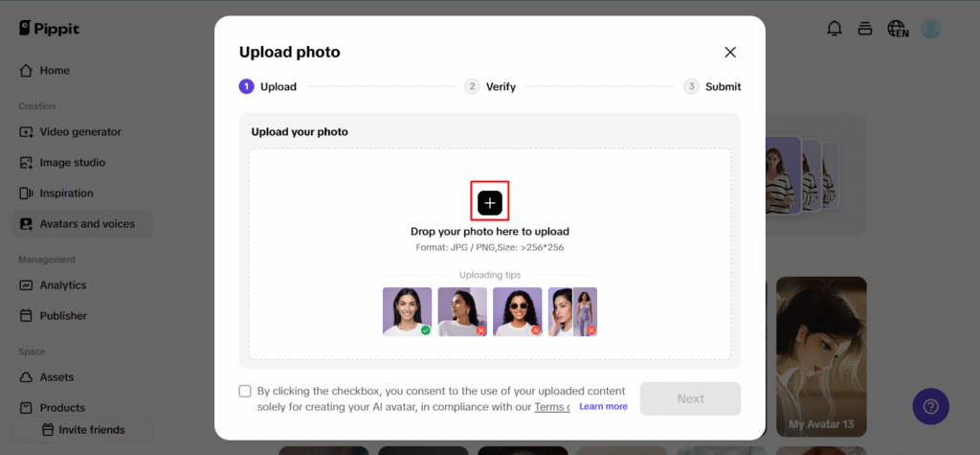The image size is (980, 455).
Task: Click the Video generator icon
Action: pos(26,132)
